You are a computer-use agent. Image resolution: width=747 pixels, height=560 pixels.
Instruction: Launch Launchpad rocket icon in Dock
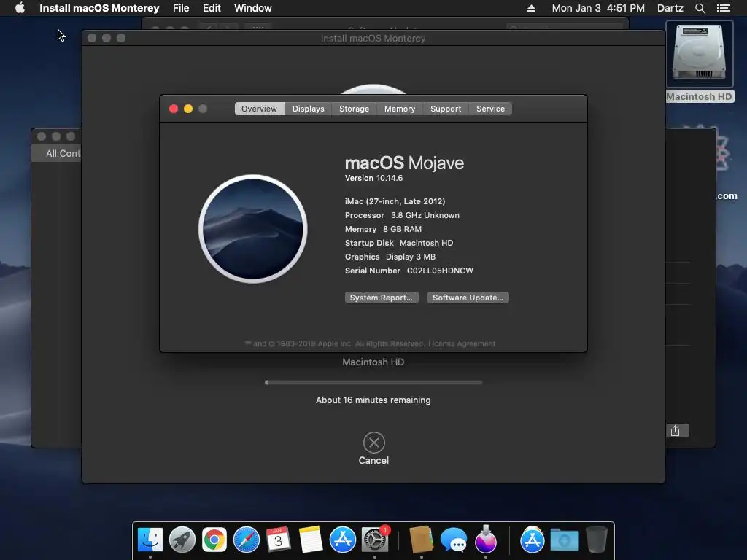[x=182, y=540]
